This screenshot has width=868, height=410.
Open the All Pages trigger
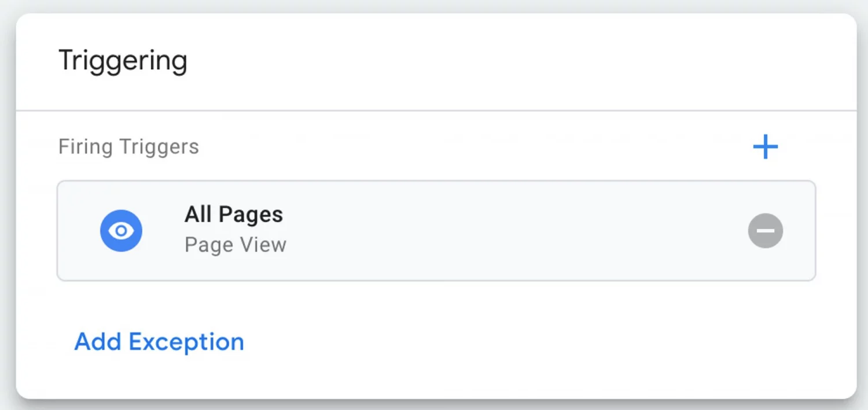[233, 214]
